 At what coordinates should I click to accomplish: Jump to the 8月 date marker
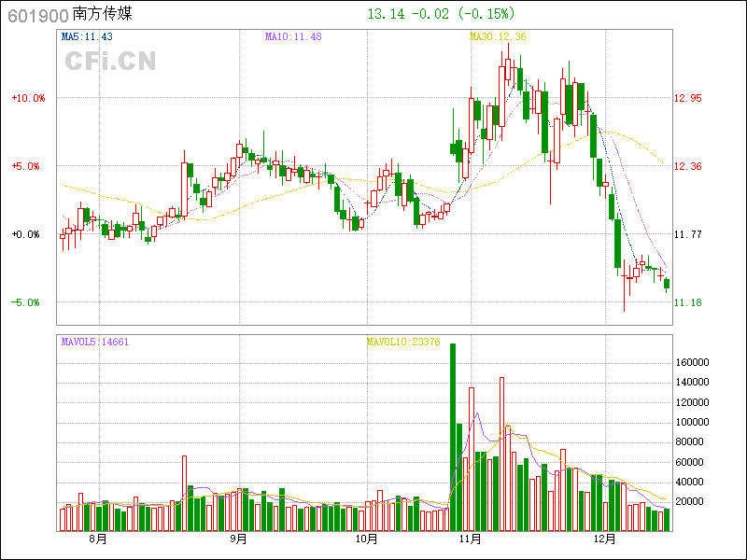[x=98, y=539]
